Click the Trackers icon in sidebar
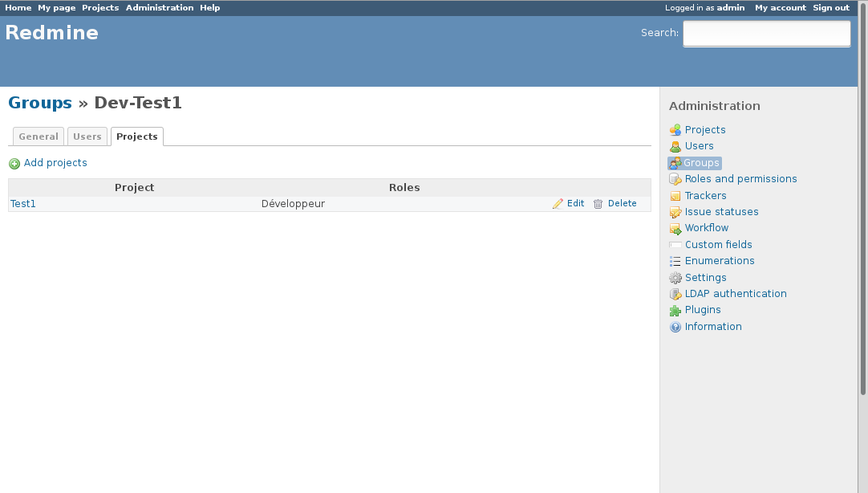 point(675,196)
